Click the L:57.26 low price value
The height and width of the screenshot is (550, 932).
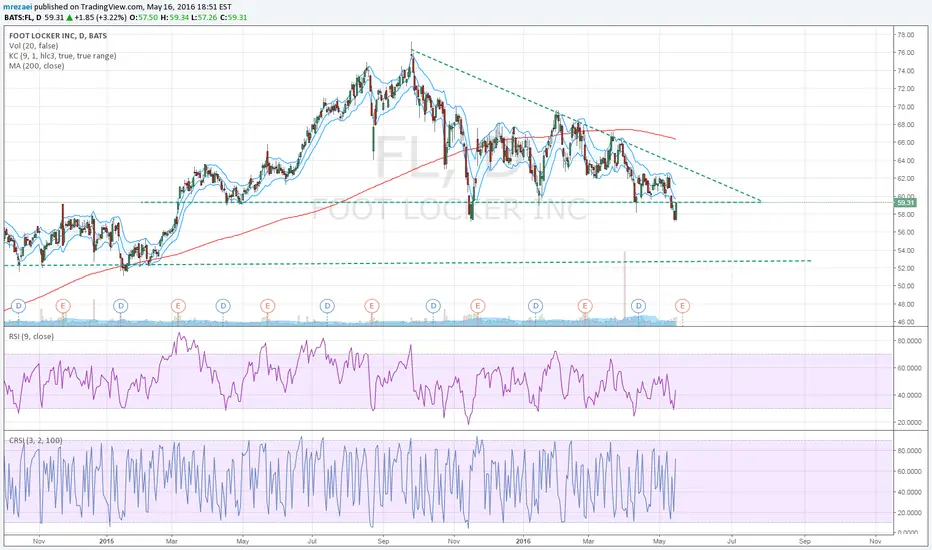point(205,17)
